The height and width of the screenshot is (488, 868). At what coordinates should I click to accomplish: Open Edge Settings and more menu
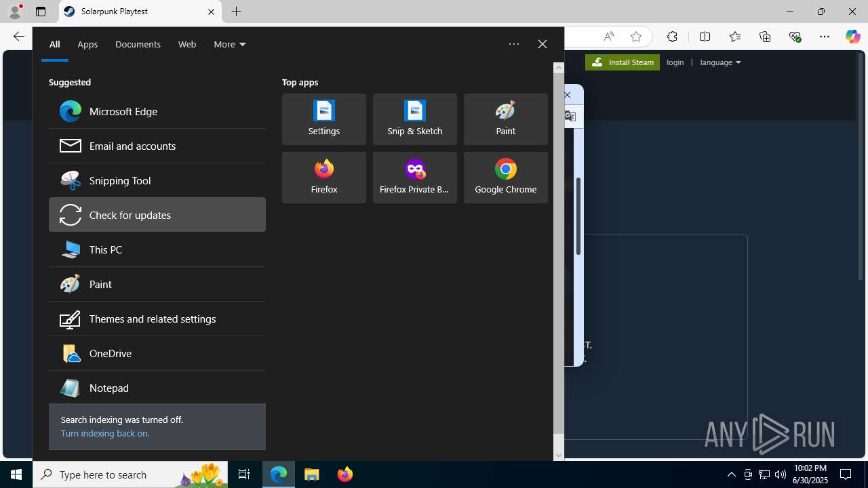825,37
